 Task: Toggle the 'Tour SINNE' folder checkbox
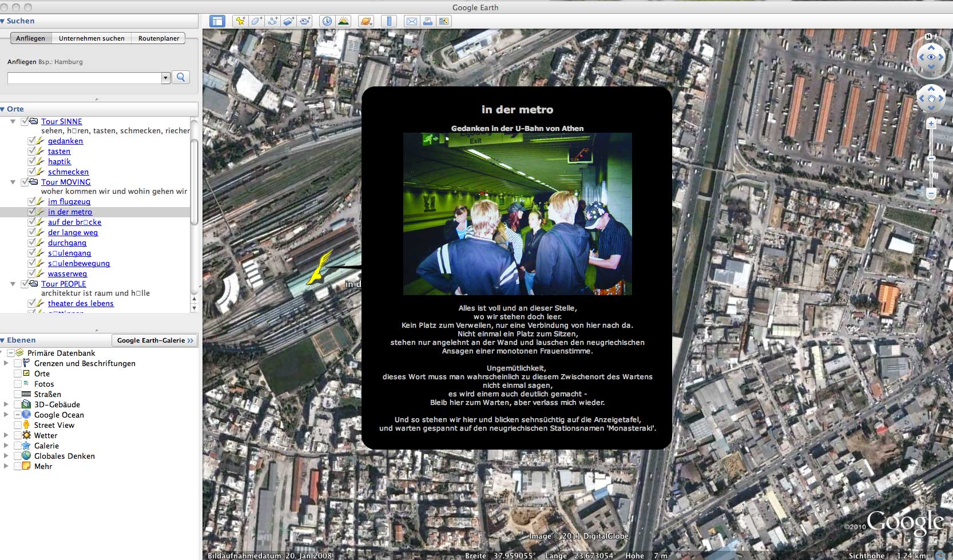(x=25, y=121)
